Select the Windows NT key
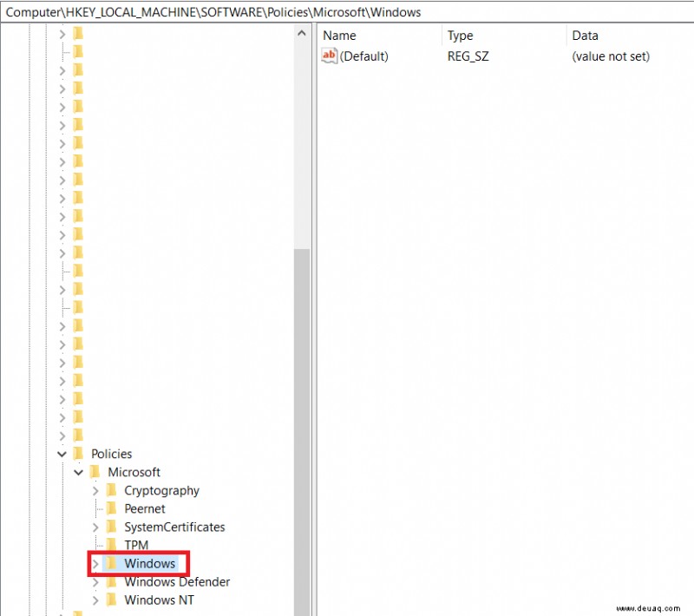 (x=159, y=600)
